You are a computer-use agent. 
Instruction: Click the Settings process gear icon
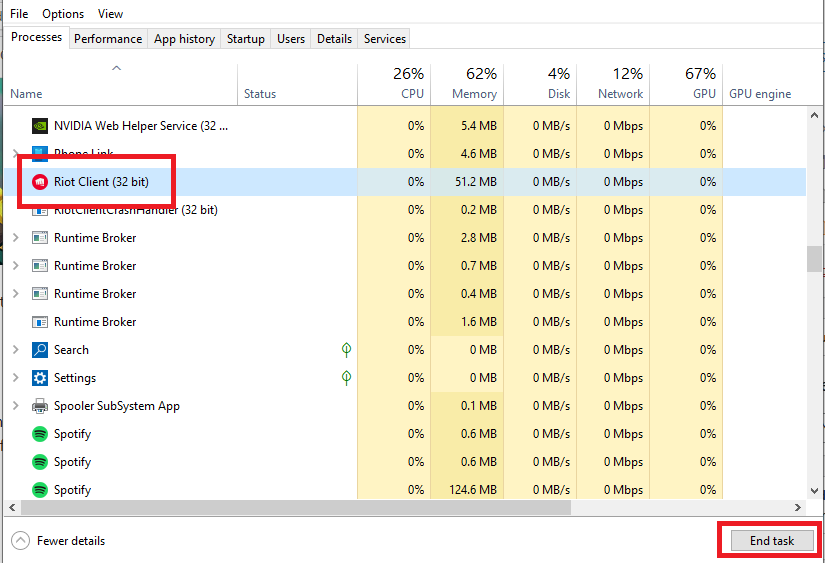click(40, 378)
